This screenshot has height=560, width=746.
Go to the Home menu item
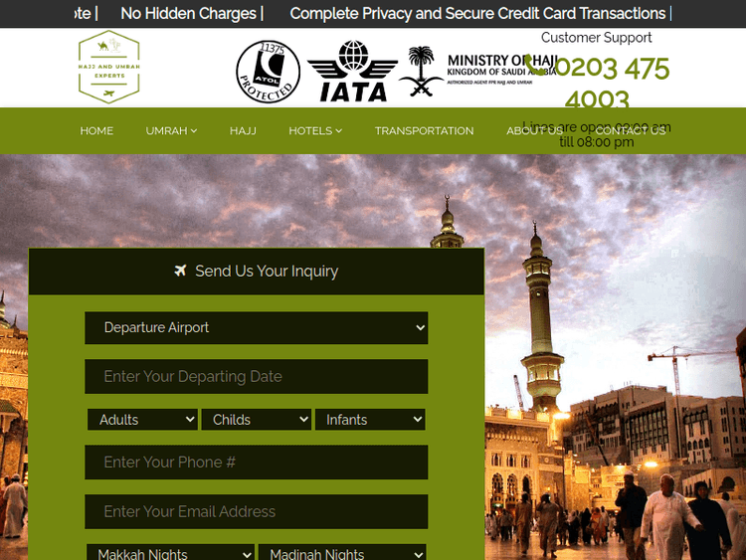(96, 131)
